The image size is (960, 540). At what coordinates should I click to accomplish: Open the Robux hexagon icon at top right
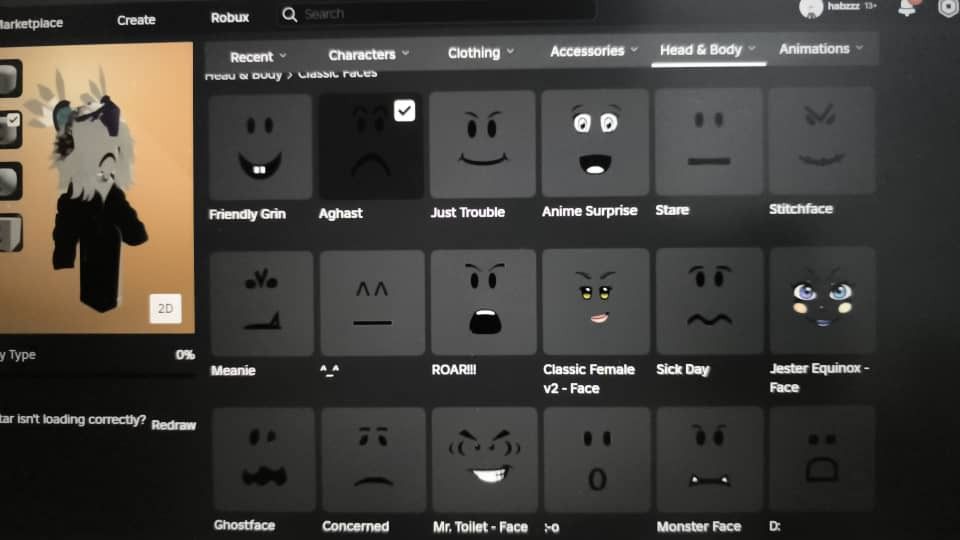pyautogui.click(x=948, y=8)
